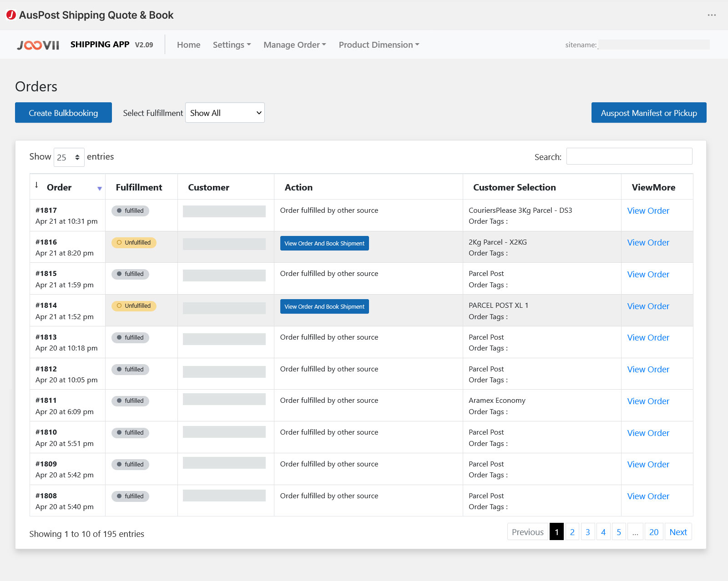728x581 pixels.
Task: Jump to page 20 in pagination
Action: tap(653, 532)
